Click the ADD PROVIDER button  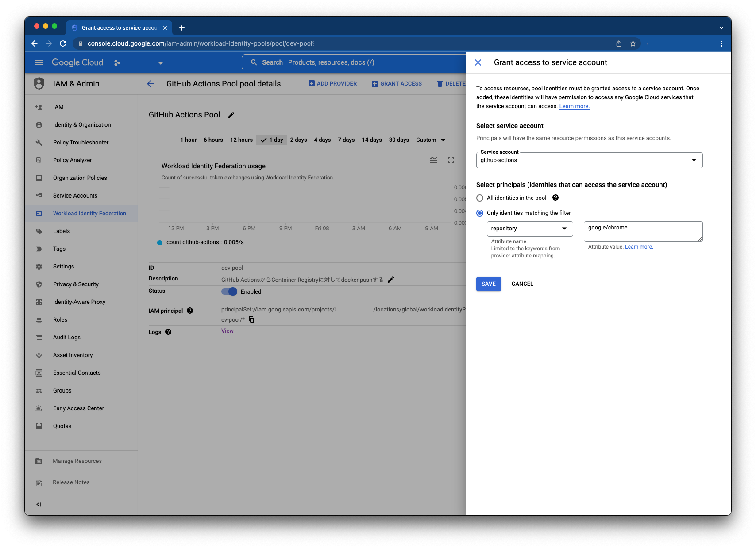[x=332, y=84]
